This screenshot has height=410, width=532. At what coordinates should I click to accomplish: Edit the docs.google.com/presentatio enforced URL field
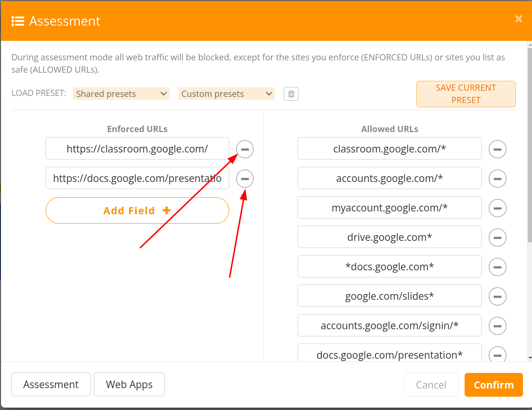pyautogui.click(x=138, y=178)
